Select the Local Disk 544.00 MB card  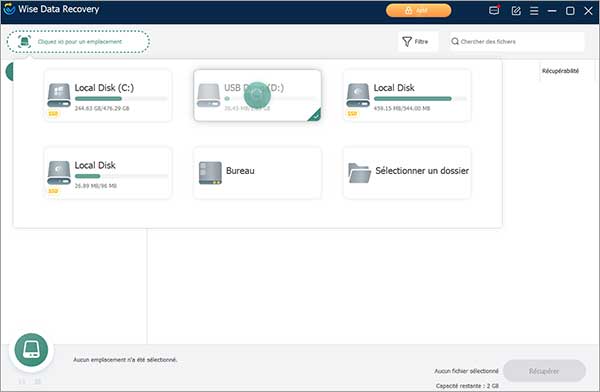click(x=407, y=96)
